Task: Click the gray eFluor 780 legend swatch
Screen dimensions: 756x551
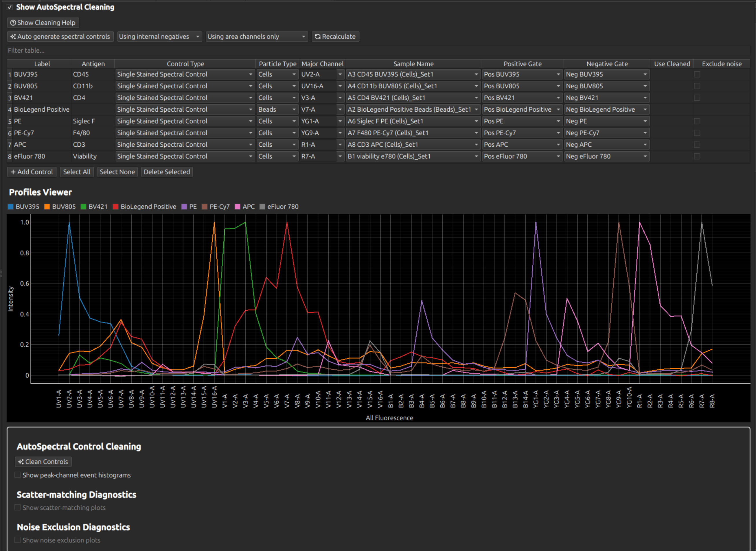Action: coord(262,207)
